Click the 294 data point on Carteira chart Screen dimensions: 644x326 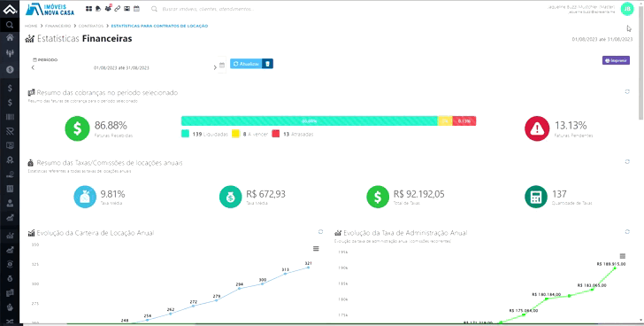tap(239, 288)
